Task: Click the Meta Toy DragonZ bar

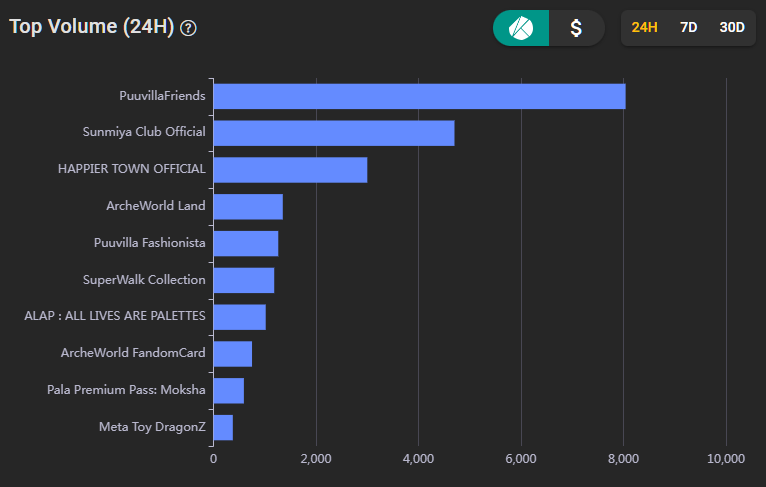Action: 223,427
